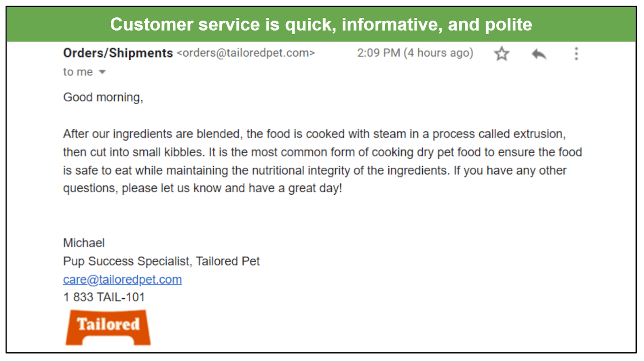Screen dimensions: 644x362
Task: Expand the 'to me' recipient details arrow
Action: [x=102, y=72]
